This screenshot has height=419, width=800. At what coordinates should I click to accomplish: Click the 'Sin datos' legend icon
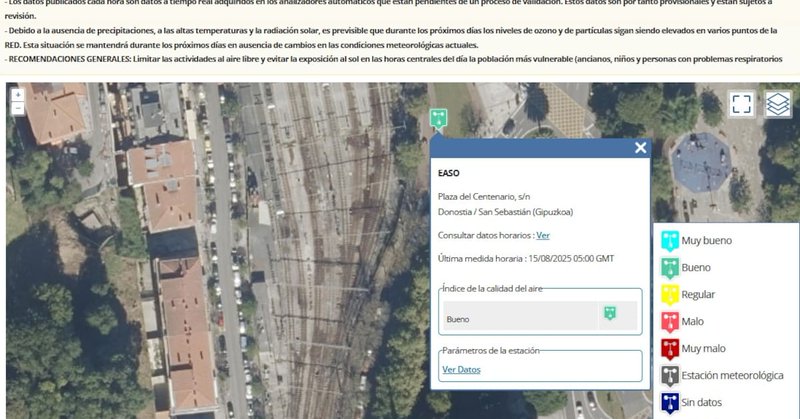670,403
